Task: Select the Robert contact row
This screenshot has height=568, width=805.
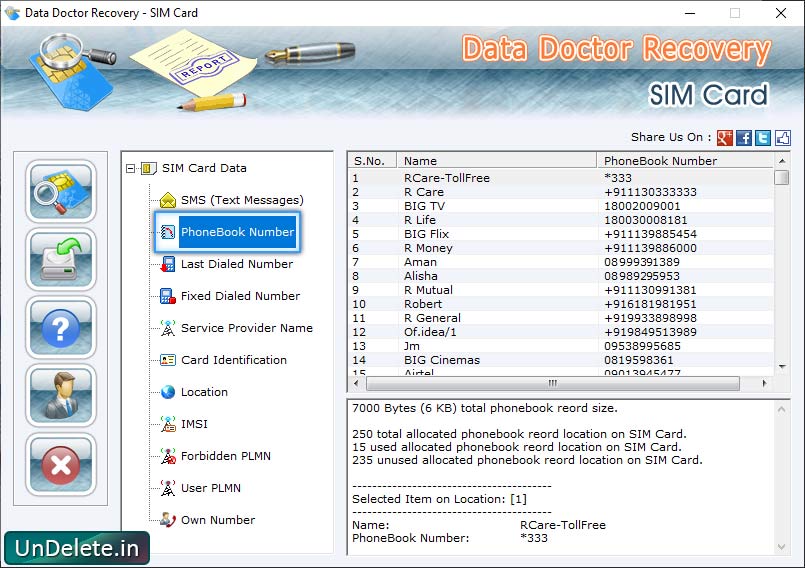Action: 561,304
